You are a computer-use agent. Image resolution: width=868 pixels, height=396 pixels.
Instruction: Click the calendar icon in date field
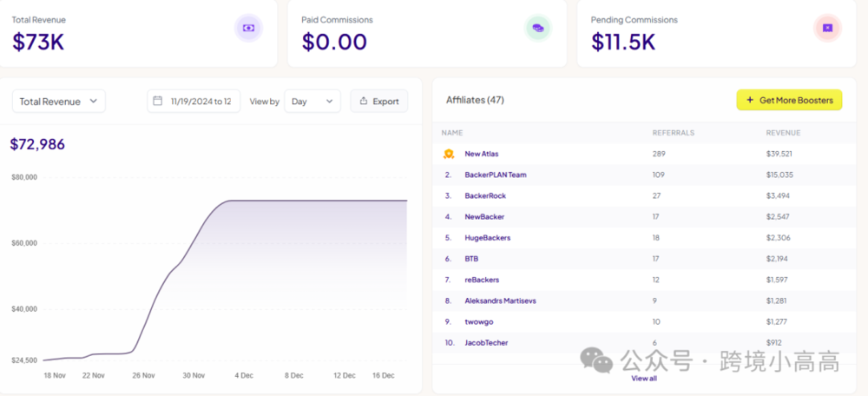[x=158, y=101]
